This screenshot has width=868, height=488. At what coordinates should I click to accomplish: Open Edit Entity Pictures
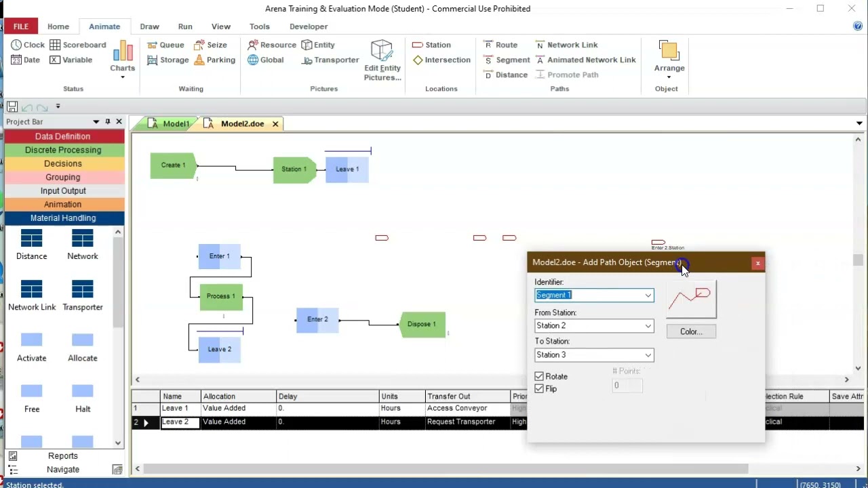click(382, 60)
